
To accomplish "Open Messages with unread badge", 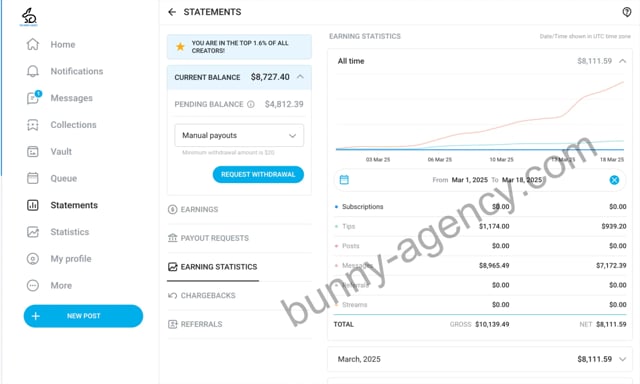I will 33,98.
